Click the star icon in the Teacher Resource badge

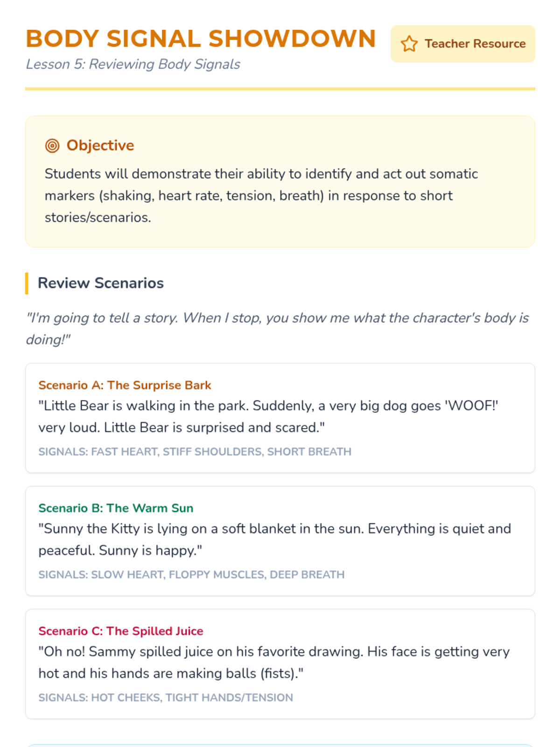point(409,44)
